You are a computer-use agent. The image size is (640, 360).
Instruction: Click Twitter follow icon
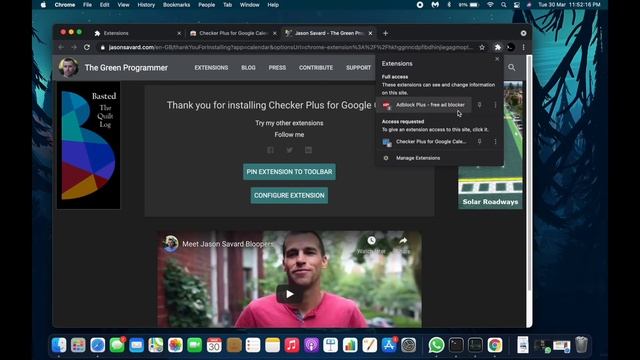[x=289, y=150]
